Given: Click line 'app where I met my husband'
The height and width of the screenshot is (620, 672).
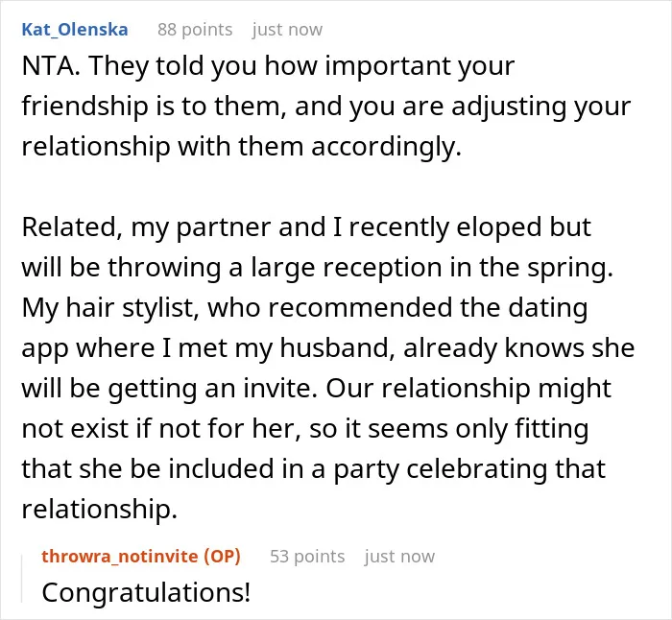Looking at the screenshot, I should pyautogui.click(x=328, y=348).
